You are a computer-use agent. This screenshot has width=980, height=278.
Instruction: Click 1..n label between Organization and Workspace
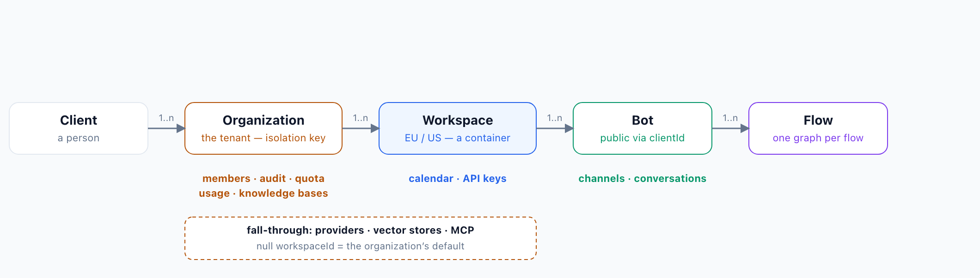(361, 118)
